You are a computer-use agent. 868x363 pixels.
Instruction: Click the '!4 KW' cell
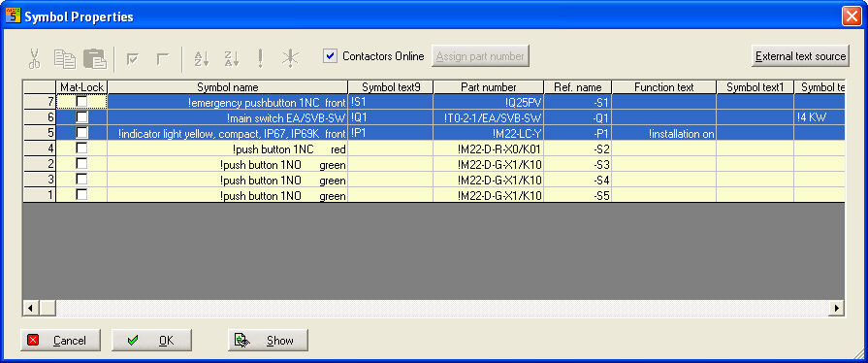coord(820,117)
